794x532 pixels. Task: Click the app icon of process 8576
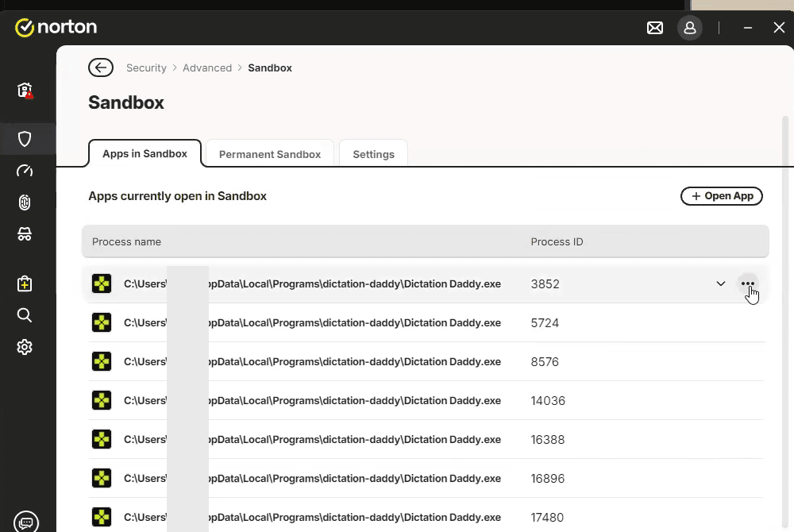[102, 361]
